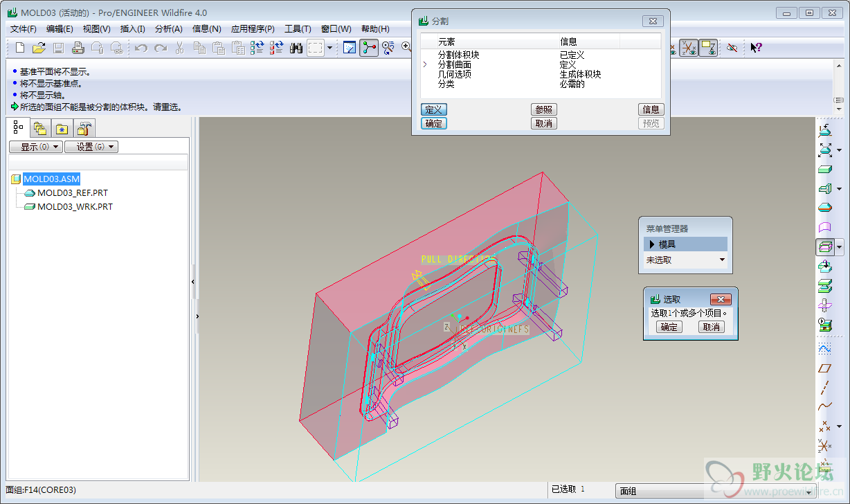This screenshot has width=850, height=504.
Task: Repaint the screen with the Redraw icon
Action: pyautogui.click(x=350, y=48)
